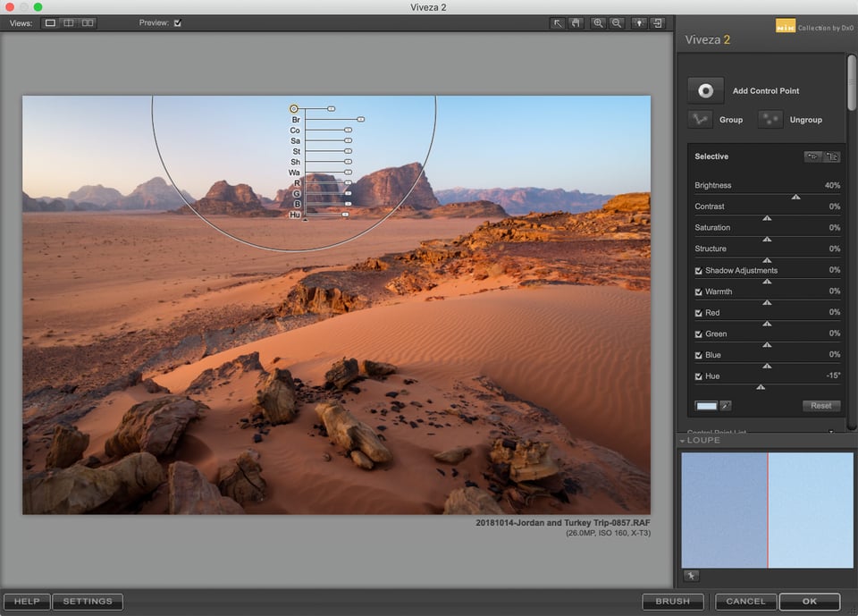Click the Warmth slider handle
The height and width of the screenshot is (616, 858).
[767, 303]
